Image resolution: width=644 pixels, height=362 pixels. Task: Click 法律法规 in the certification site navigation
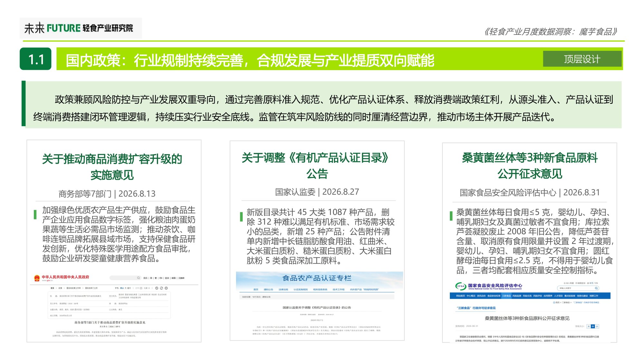[x=283, y=289]
